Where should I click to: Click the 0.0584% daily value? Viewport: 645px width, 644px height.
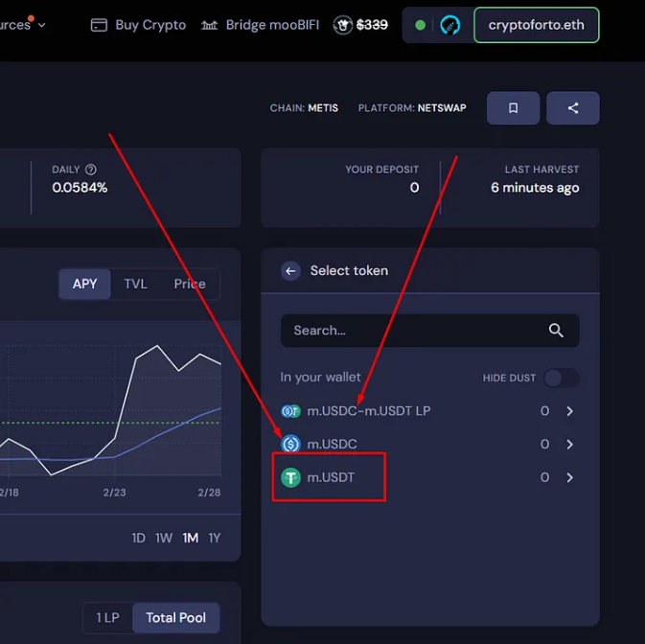80,188
